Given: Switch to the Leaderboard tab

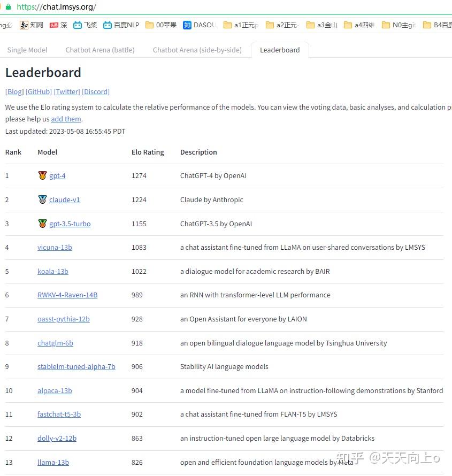Looking at the screenshot, I should [280, 50].
